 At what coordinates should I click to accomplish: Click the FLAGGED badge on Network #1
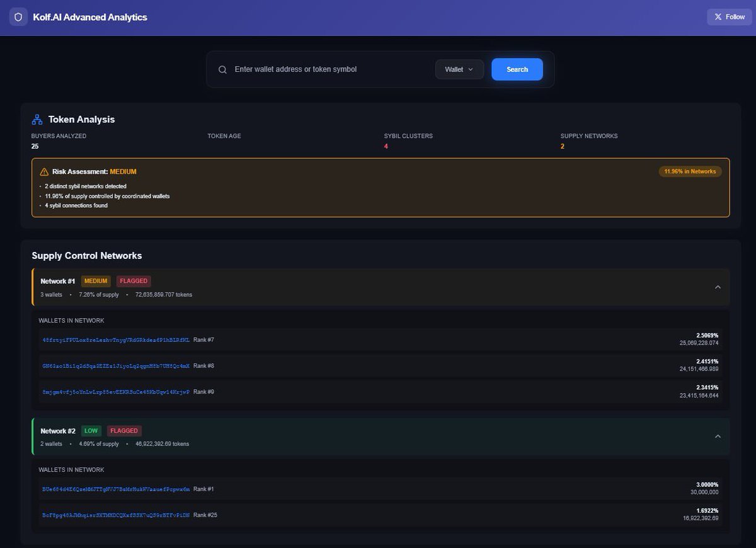click(134, 281)
